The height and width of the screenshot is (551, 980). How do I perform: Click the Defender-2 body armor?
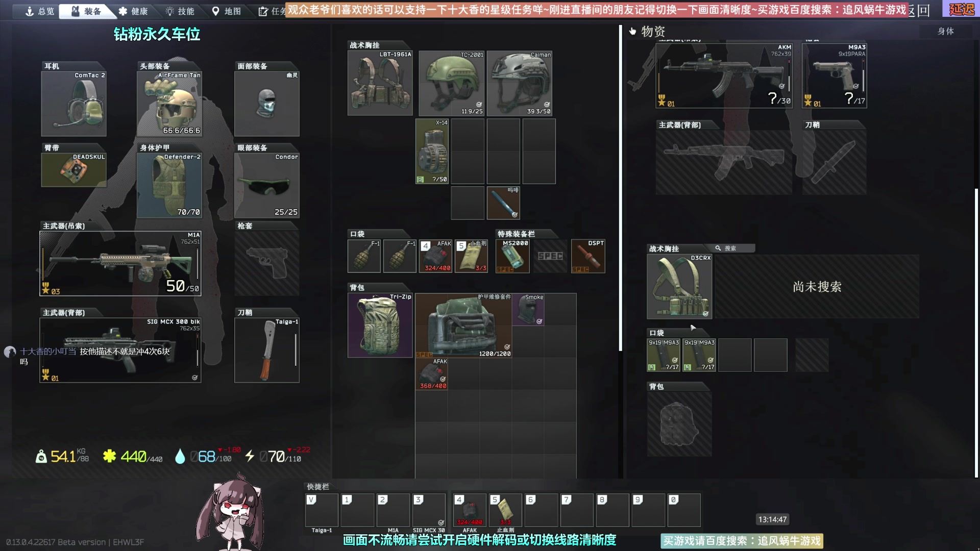point(169,185)
